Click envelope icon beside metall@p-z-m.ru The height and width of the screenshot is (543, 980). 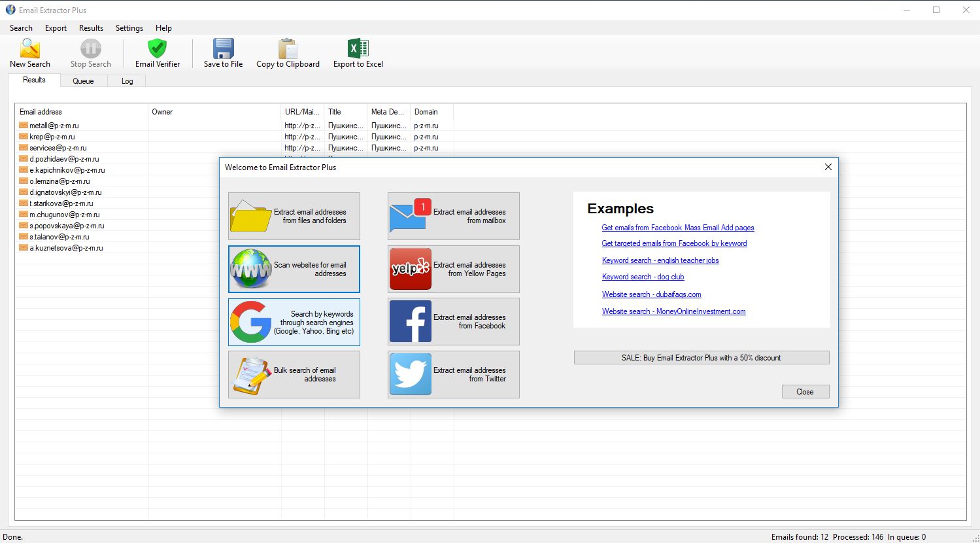24,125
